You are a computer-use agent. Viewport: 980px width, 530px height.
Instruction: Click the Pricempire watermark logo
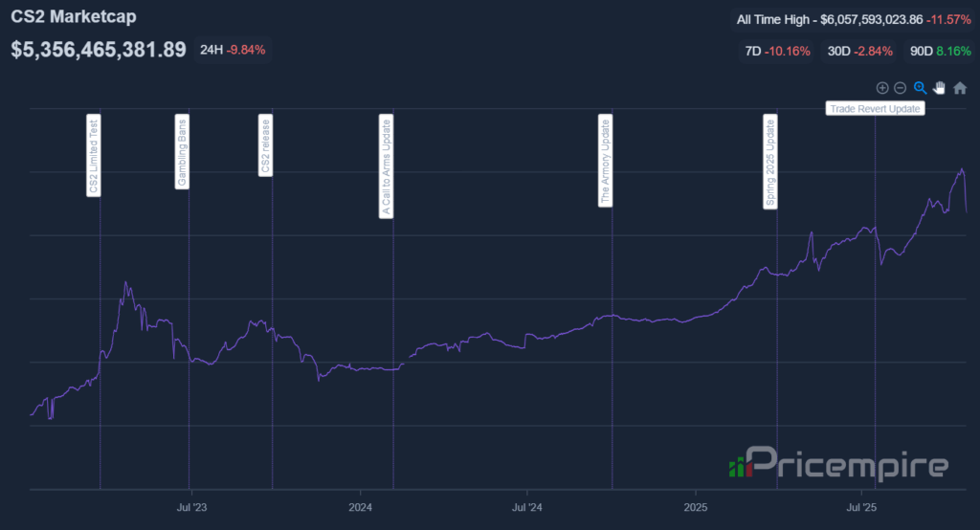click(838, 465)
